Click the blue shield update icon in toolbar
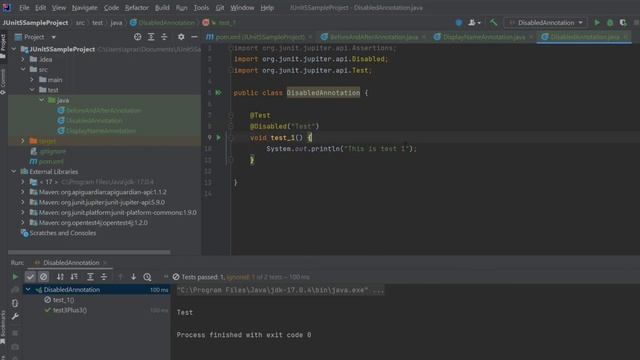The image size is (640, 360). [x=459, y=22]
